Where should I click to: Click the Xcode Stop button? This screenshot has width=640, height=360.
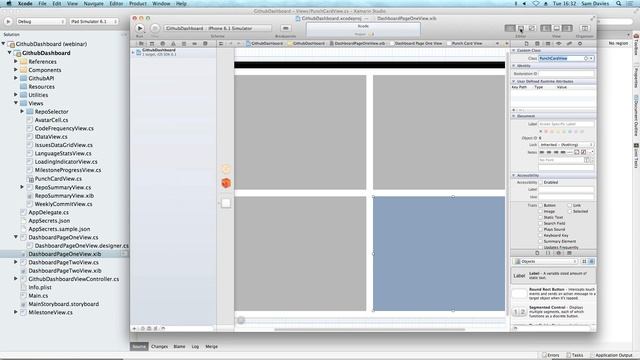(155, 28)
